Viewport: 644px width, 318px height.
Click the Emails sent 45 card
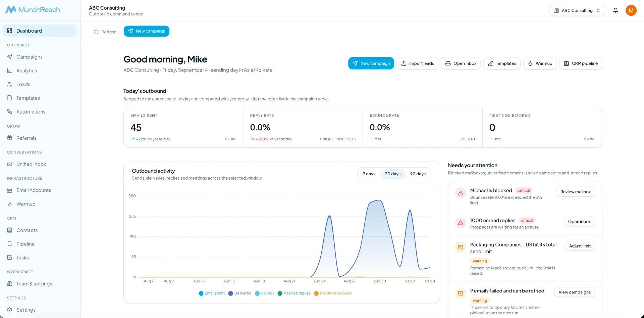183,127
